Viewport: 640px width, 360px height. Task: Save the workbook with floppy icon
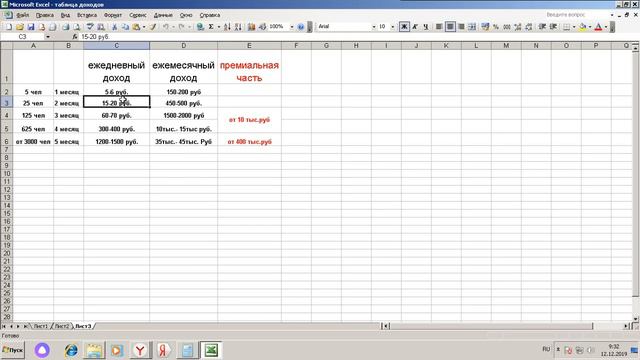30,27
